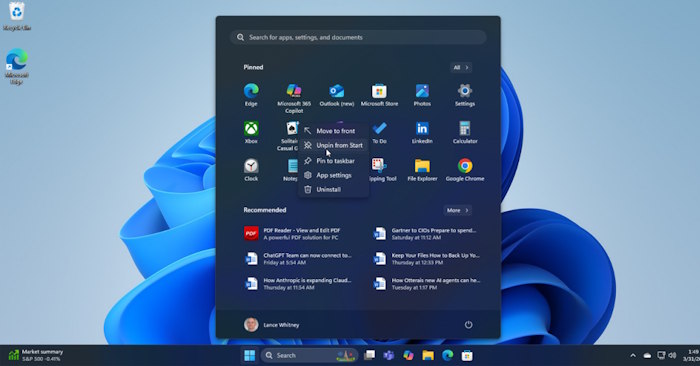The width and height of the screenshot is (700, 366).
Task: Select Uninstall in context menu
Action: pos(333,189)
